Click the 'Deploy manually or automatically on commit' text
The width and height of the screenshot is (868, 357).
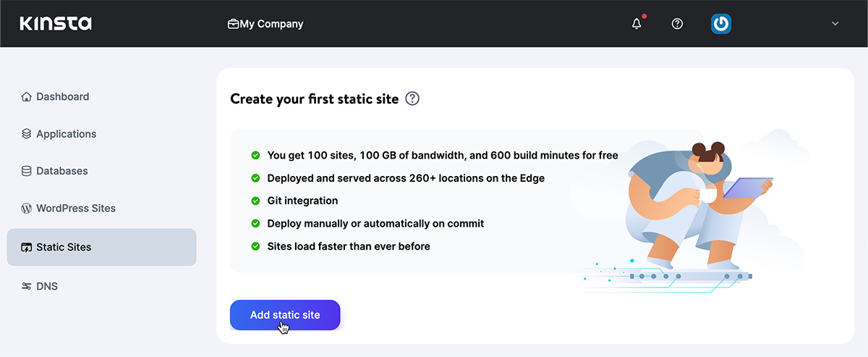tap(375, 223)
